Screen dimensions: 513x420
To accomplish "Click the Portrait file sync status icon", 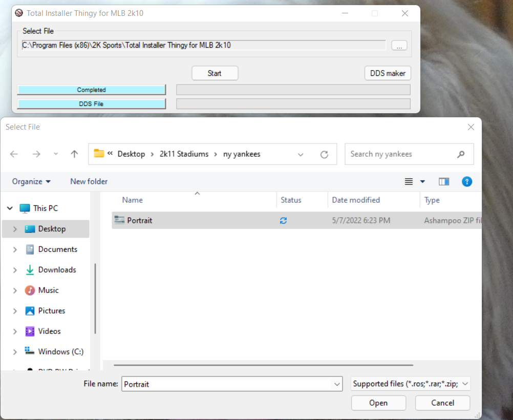I will click(283, 221).
